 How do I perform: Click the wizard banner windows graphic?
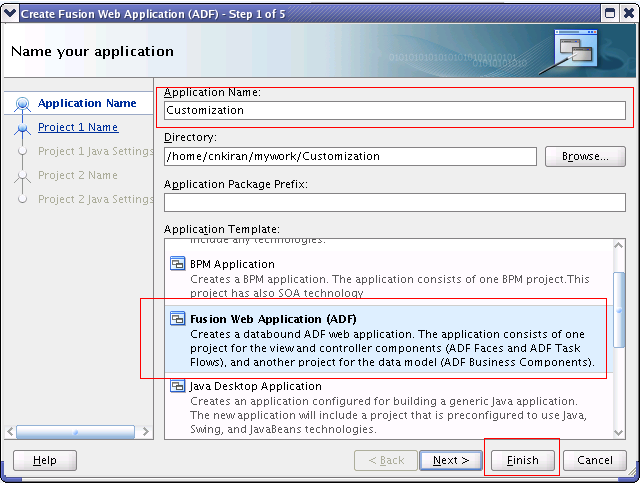576,48
